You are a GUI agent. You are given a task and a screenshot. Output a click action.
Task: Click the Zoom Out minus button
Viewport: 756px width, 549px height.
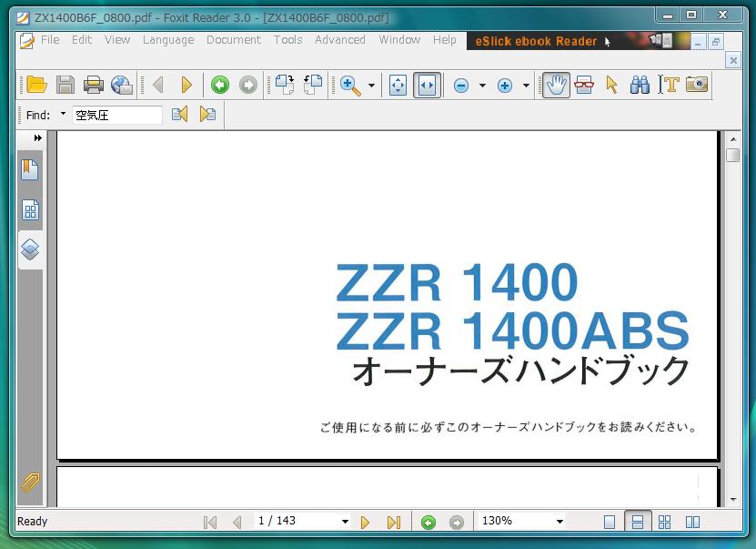pos(461,86)
